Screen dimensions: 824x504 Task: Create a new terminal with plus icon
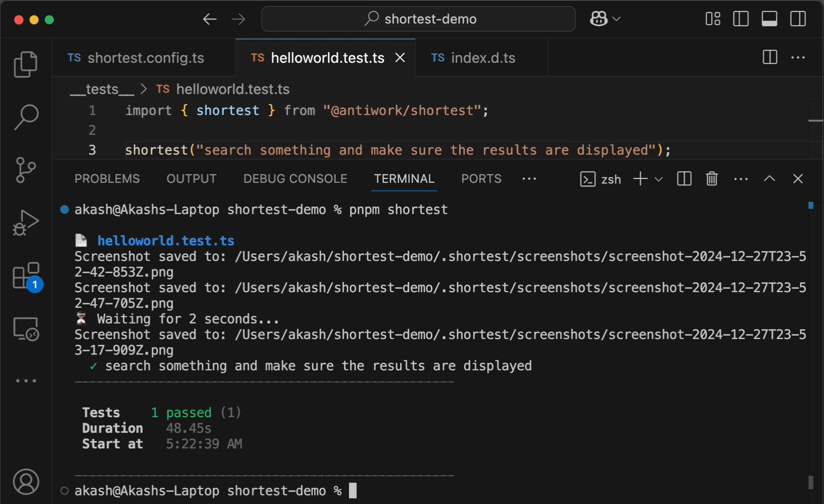640,178
